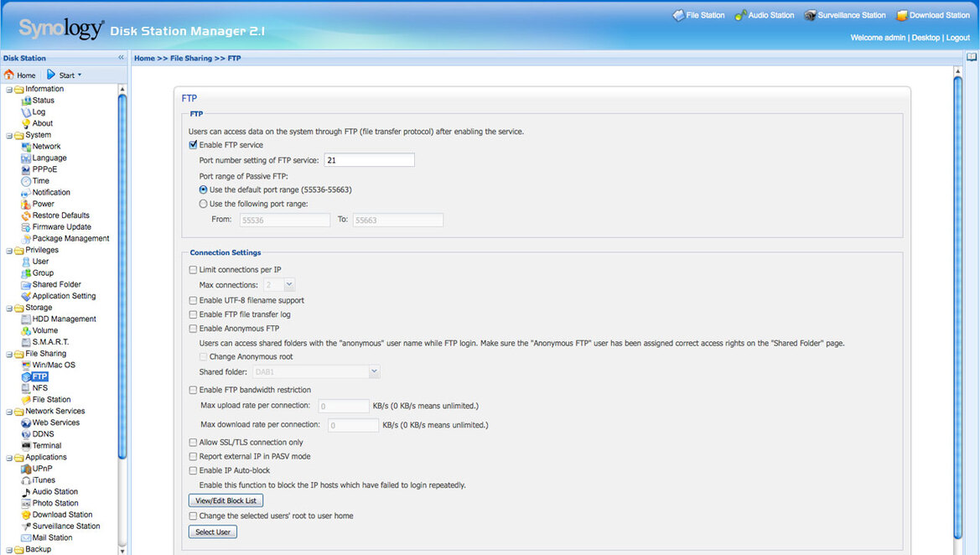Enable FTP file transfer log
Viewport: 980px width, 555px height.
click(x=193, y=314)
